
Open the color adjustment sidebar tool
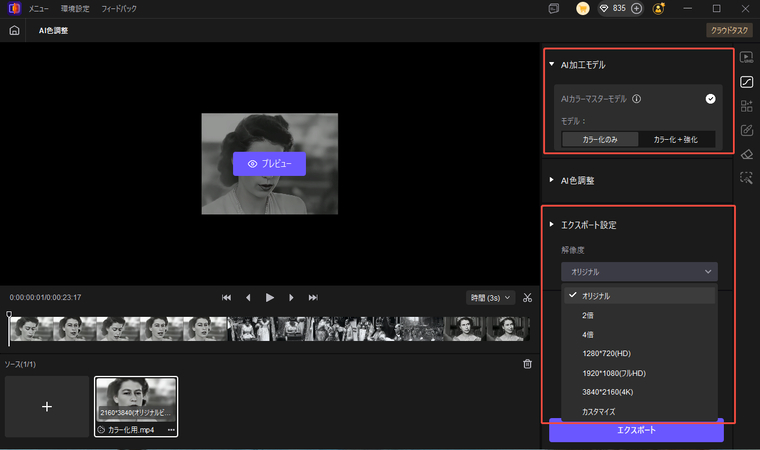click(x=746, y=82)
